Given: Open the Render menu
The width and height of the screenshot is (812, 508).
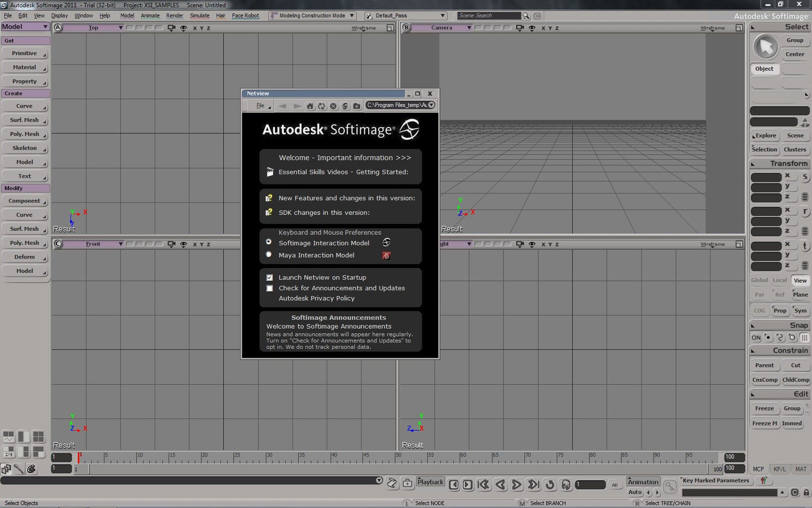Looking at the screenshot, I should coord(174,15).
